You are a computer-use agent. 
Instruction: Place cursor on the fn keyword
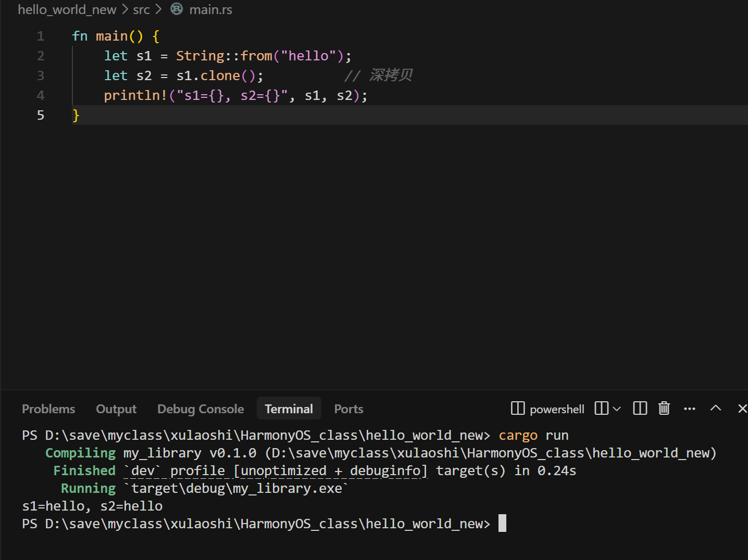tap(80, 36)
